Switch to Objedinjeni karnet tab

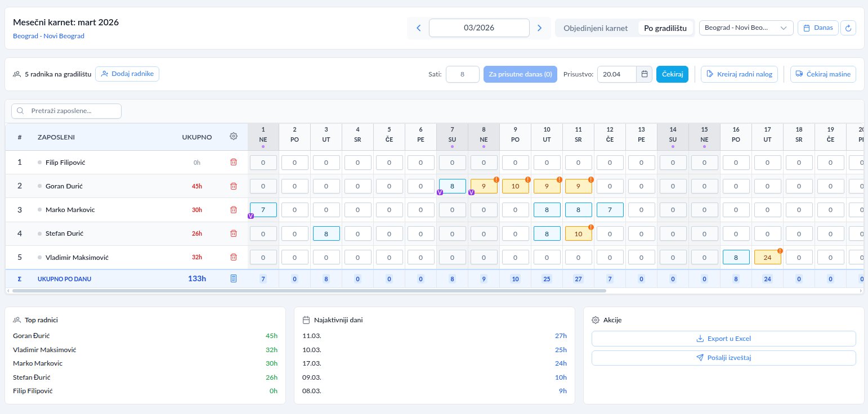[x=595, y=28]
